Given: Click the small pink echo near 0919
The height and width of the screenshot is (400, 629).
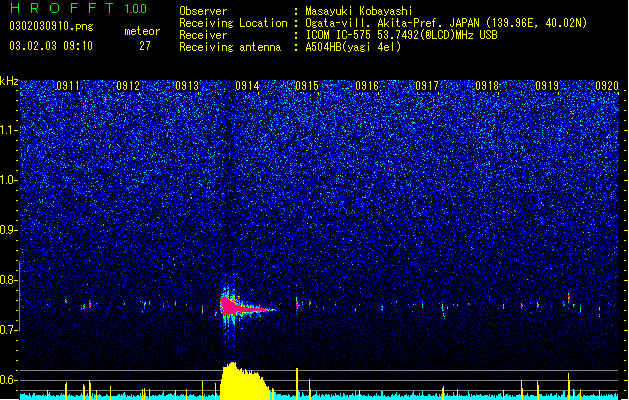Looking at the screenshot, I should 568,298.
